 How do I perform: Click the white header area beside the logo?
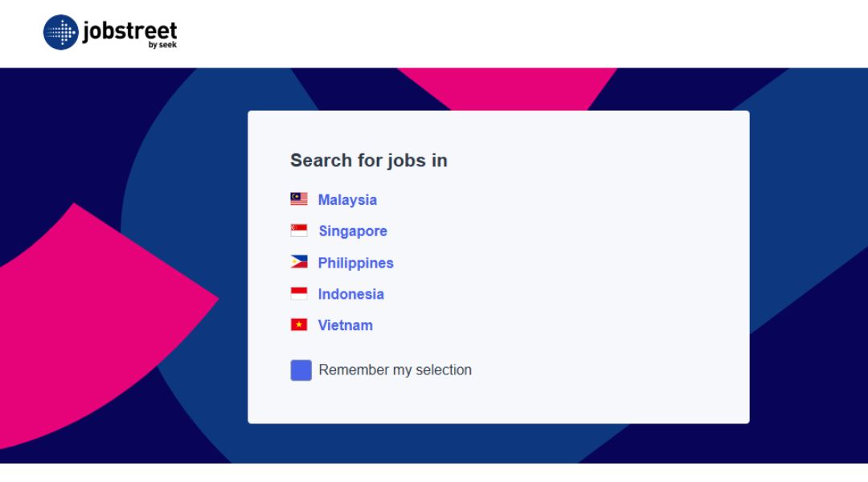coord(498,33)
